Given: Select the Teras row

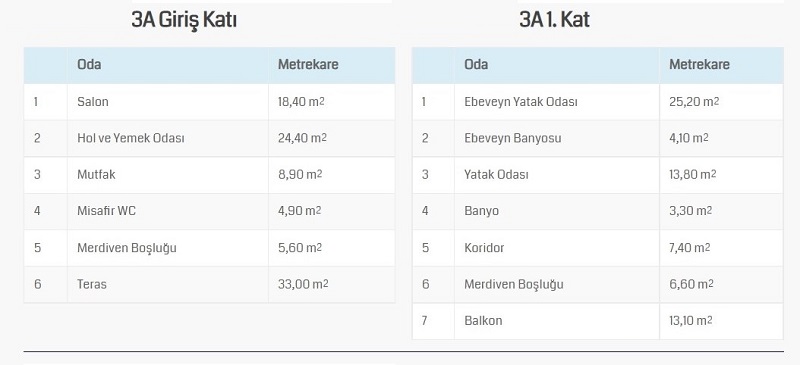Looking at the screenshot, I should pyautogui.click(x=209, y=284).
